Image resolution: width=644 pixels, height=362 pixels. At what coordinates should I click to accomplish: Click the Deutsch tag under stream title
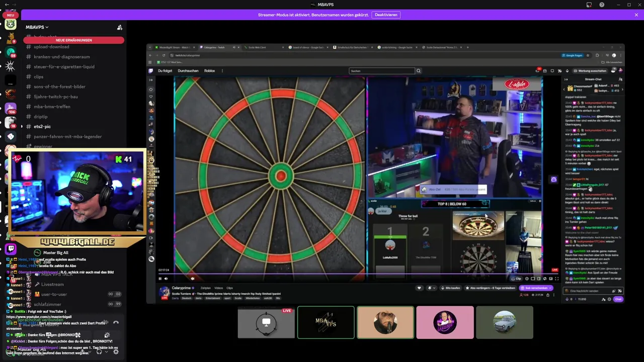coord(187,298)
